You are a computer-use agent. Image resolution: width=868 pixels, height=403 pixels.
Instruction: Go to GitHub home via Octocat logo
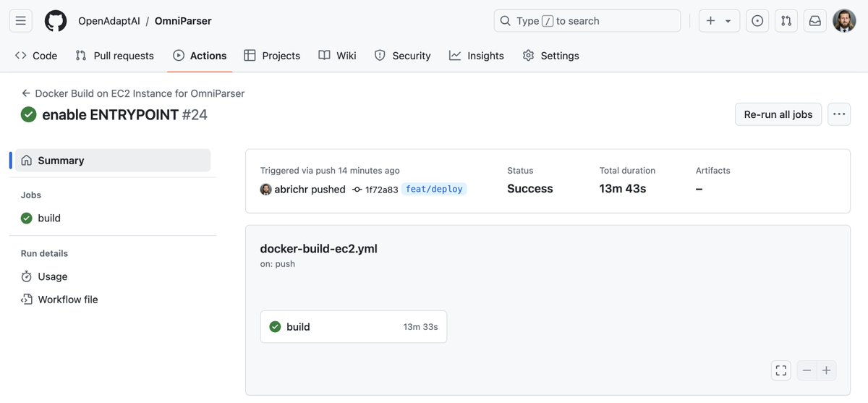click(56, 21)
